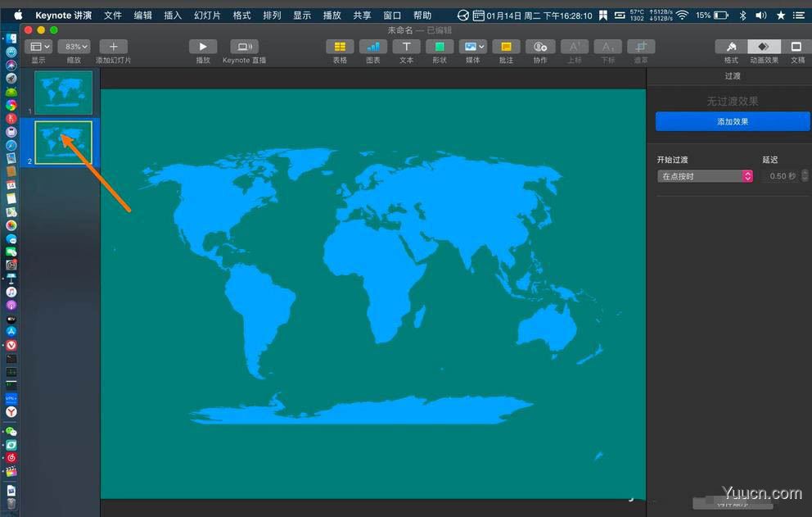Open Launchpad rocket icon in dock
The width and height of the screenshot is (812, 517).
(x=11, y=79)
